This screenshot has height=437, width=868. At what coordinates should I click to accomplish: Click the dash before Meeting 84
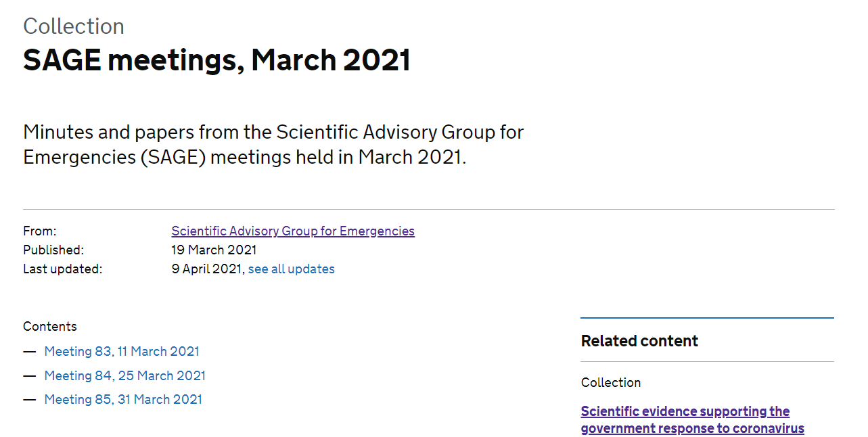(x=29, y=376)
